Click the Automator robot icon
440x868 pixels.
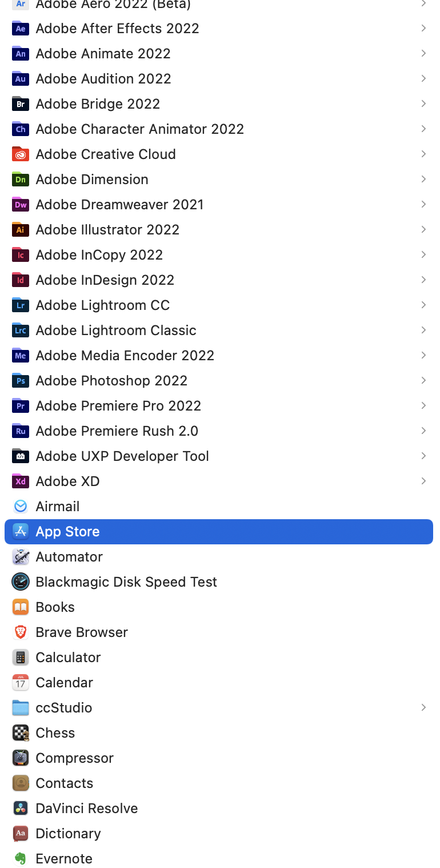[x=21, y=556]
